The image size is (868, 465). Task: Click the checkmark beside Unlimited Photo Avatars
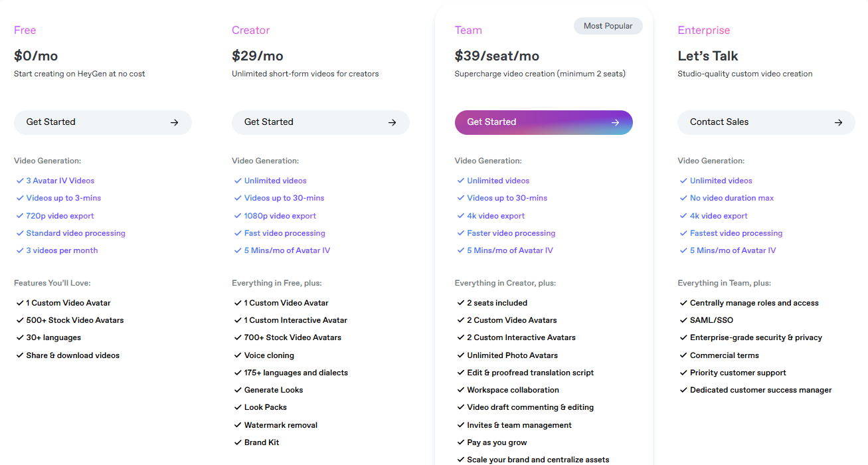pyautogui.click(x=459, y=355)
